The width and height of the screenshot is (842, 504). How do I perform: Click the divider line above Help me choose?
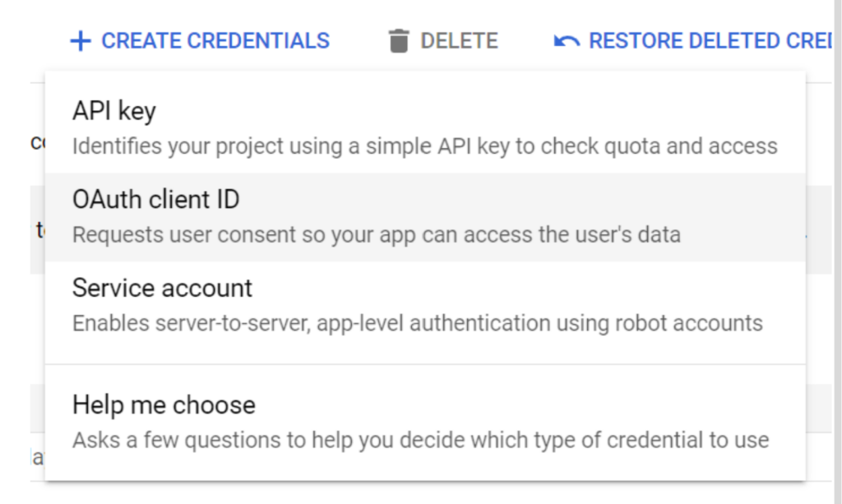pyautogui.click(x=425, y=364)
